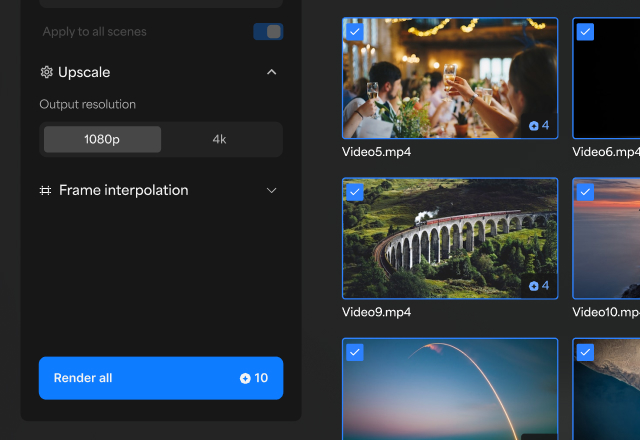Toggle the Apply to all scenes switch

point(268,32)
